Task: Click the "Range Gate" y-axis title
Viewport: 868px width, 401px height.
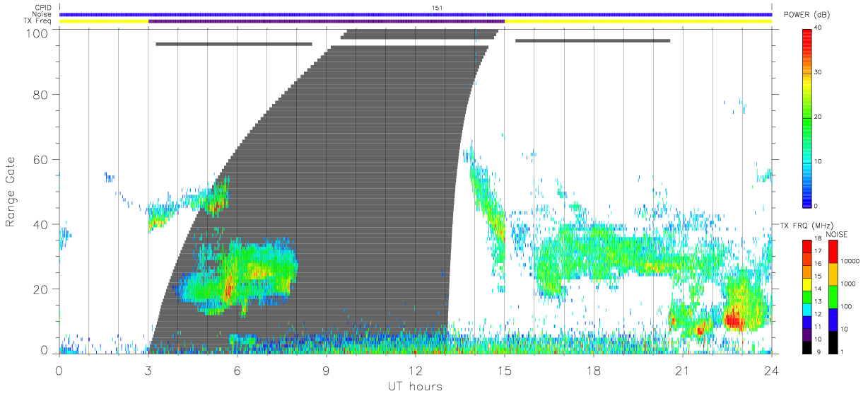Action: [11, 192]
